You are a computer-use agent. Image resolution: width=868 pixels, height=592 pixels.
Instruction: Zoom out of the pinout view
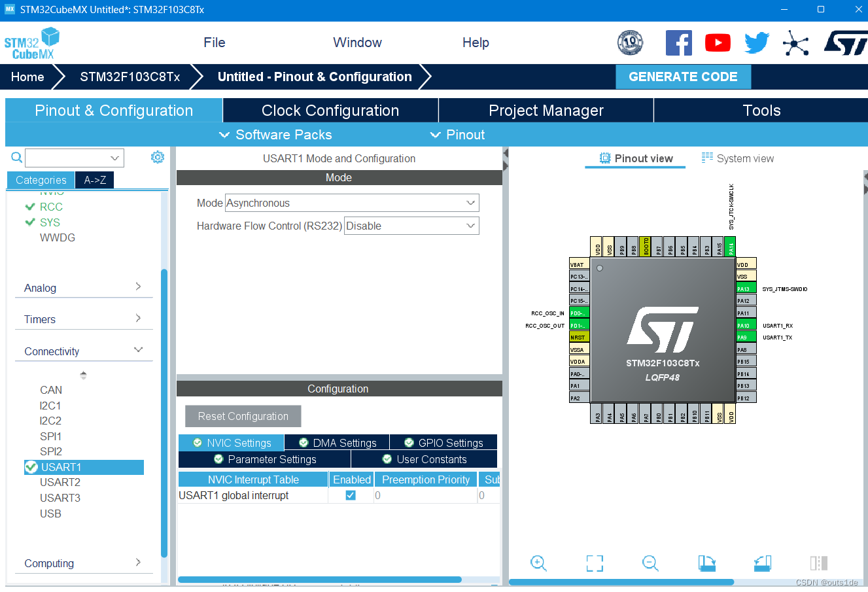[650, 563]
